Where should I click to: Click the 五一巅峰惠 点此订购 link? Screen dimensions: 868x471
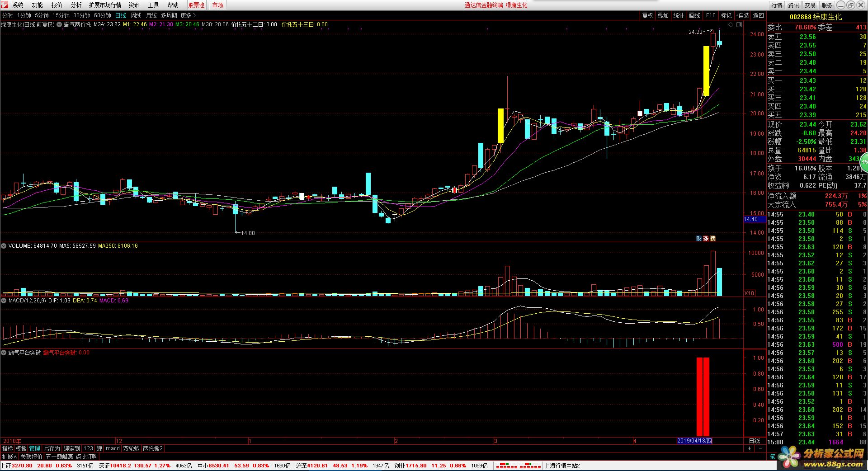[71, 457]
